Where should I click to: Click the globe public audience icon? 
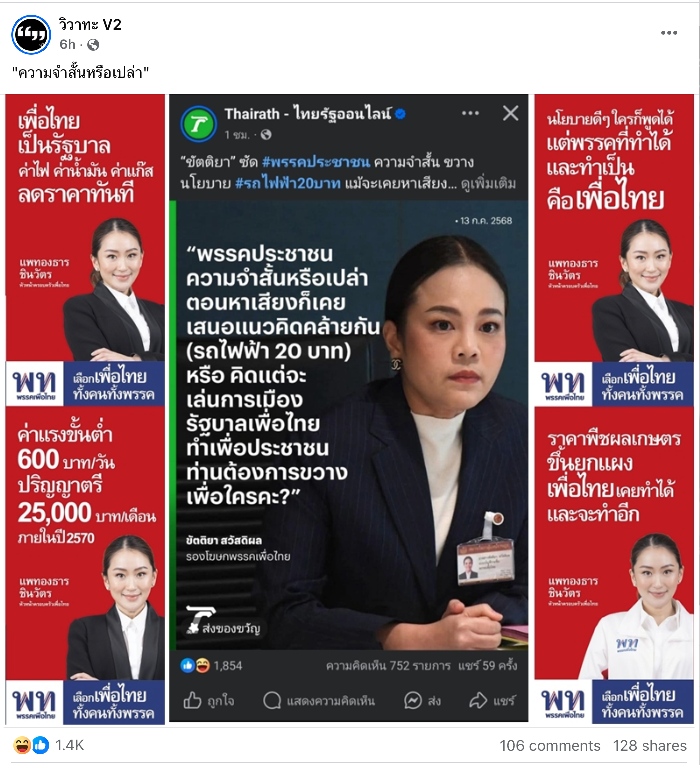tap(93, 45)
